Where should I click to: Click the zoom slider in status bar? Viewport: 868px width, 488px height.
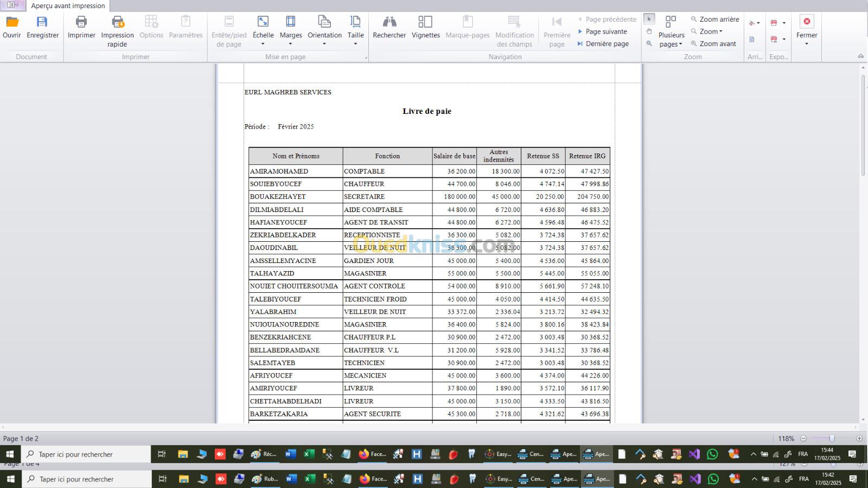coord(831,438)
